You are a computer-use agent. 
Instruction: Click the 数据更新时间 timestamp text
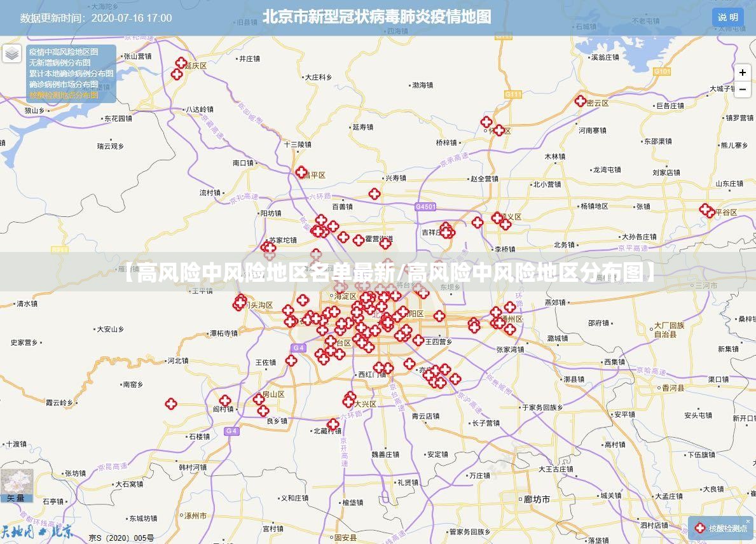click(x=96, y=18)
